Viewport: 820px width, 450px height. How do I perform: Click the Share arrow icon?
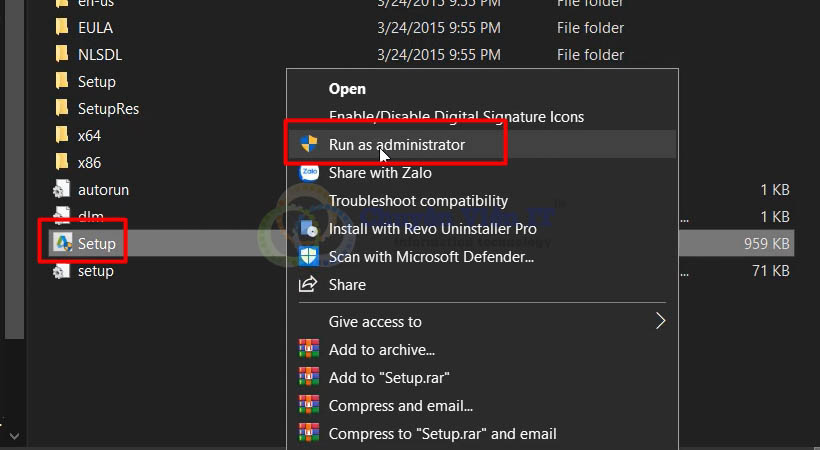click(x=308, y=284)
